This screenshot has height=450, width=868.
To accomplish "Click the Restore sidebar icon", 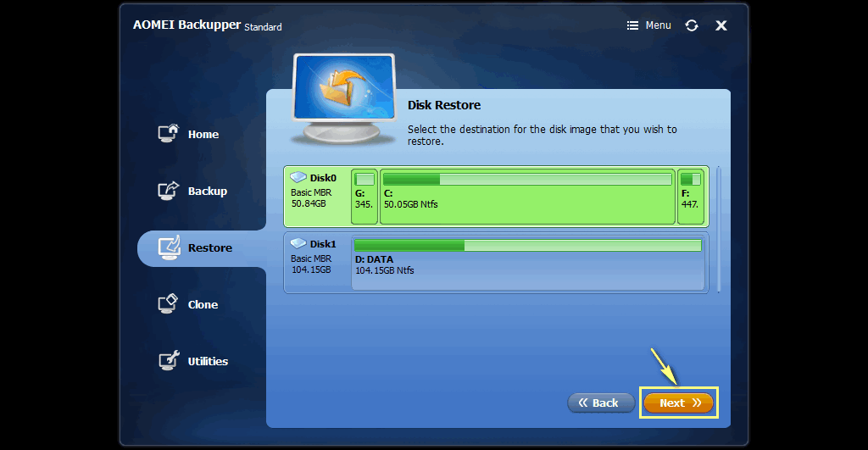I will pos(169,247).
